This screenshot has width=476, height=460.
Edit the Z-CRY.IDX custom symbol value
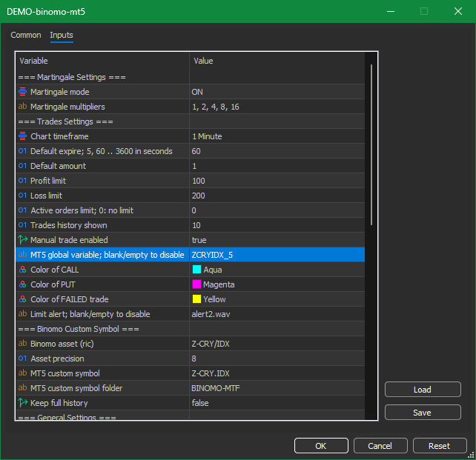point(277,373)
